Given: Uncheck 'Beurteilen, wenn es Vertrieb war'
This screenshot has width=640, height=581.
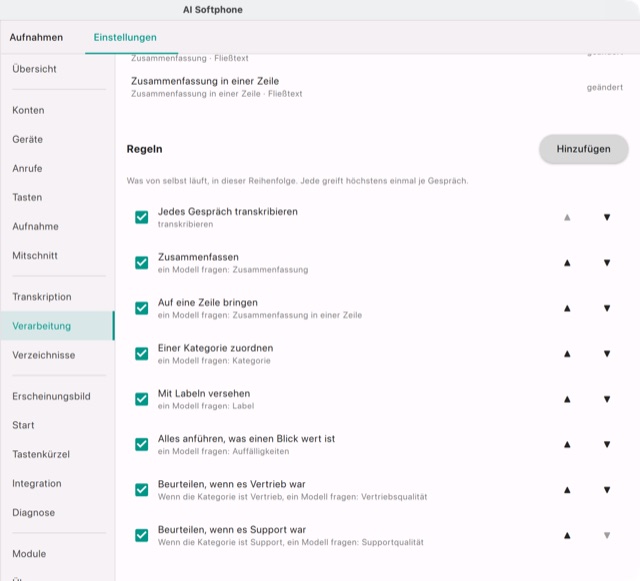Looking at the screenshot, I should 142,490.
